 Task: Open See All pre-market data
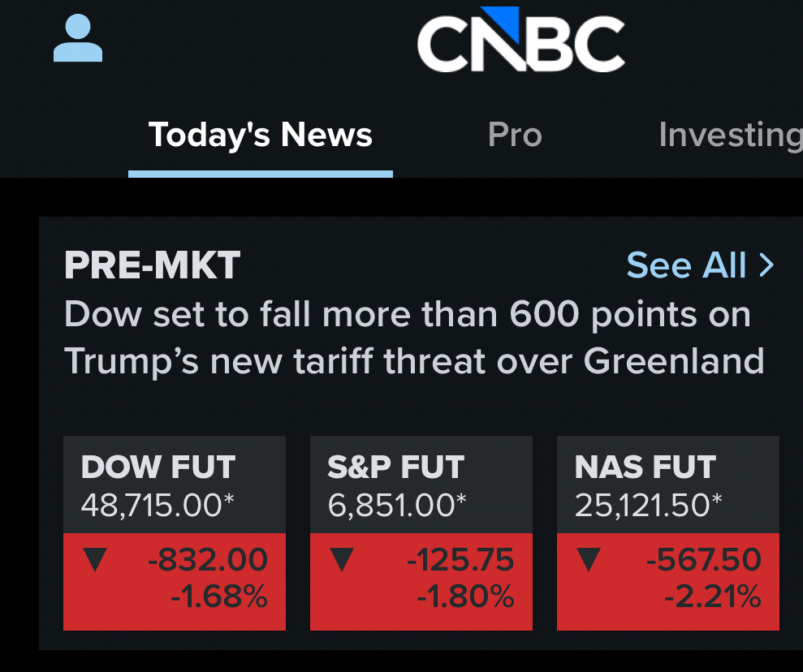pos(686,265)
